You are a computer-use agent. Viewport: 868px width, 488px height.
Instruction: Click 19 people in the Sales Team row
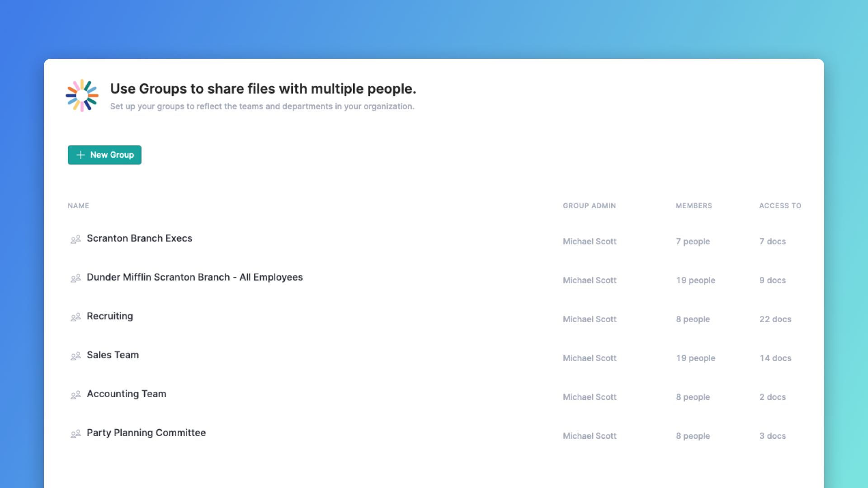[x=695, y=358]
